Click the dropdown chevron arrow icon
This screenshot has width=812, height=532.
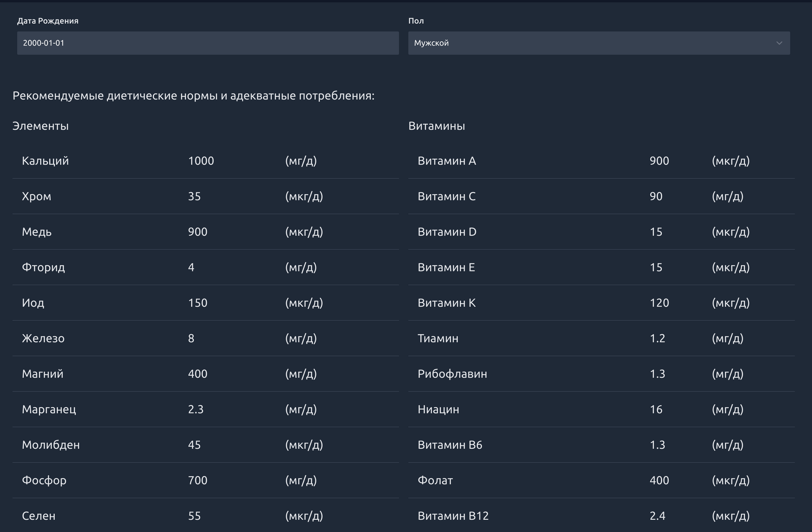(779, 43)
